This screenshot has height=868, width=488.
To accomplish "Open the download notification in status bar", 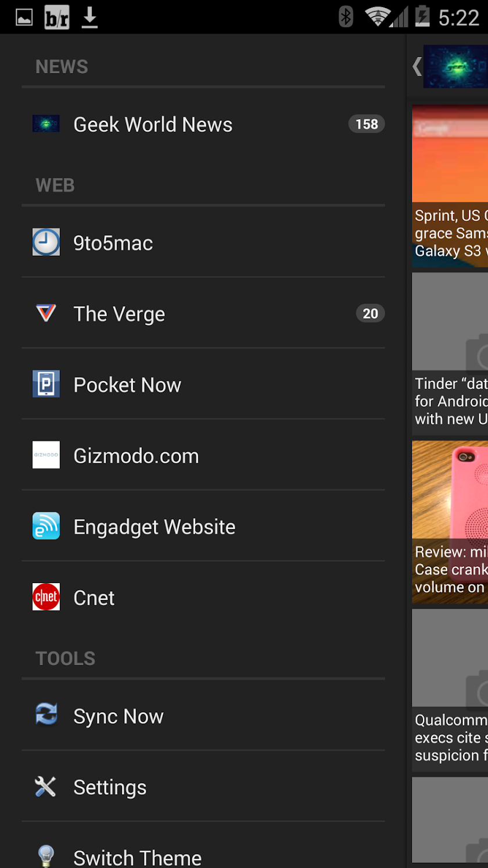I will (x=89, y=17).
